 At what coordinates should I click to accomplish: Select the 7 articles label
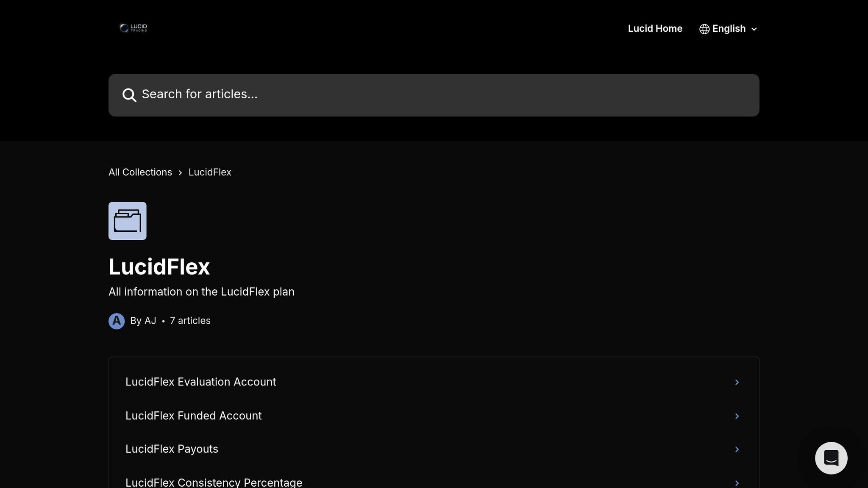(x=189, y=321)
